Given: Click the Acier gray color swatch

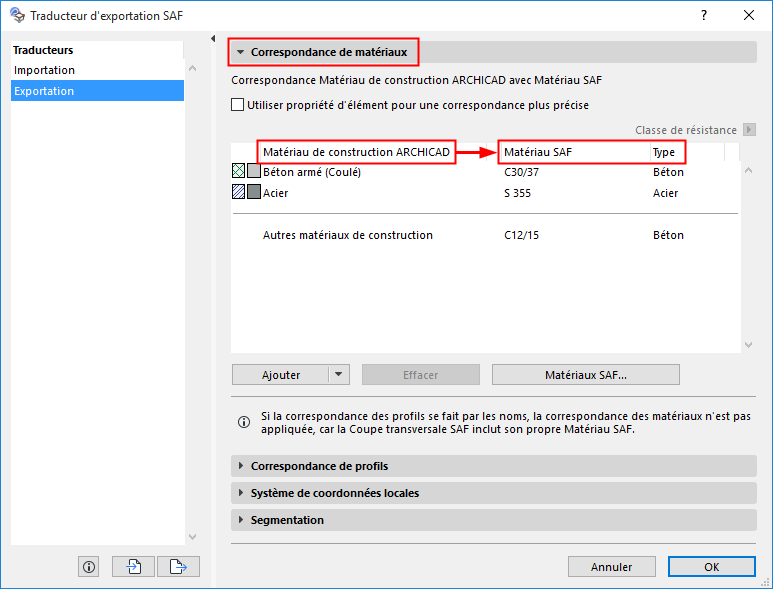Looking at the screenshot, I should [254, 193].
